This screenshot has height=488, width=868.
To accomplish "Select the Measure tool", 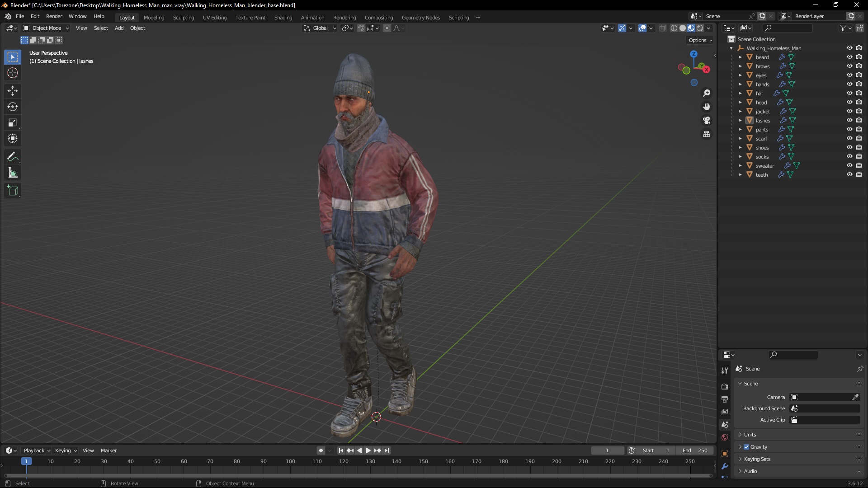I will (13, 173).
